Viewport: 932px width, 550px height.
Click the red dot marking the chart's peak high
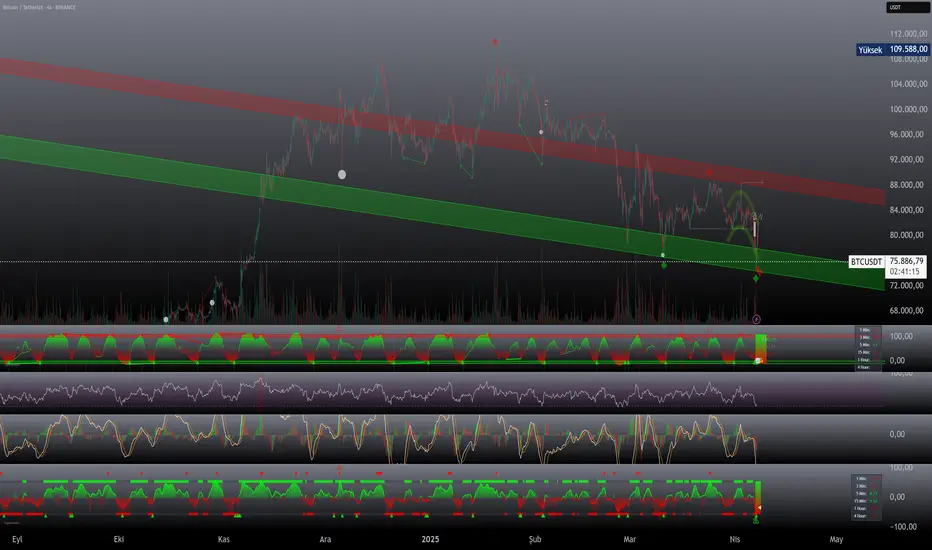tap(495, 42)
